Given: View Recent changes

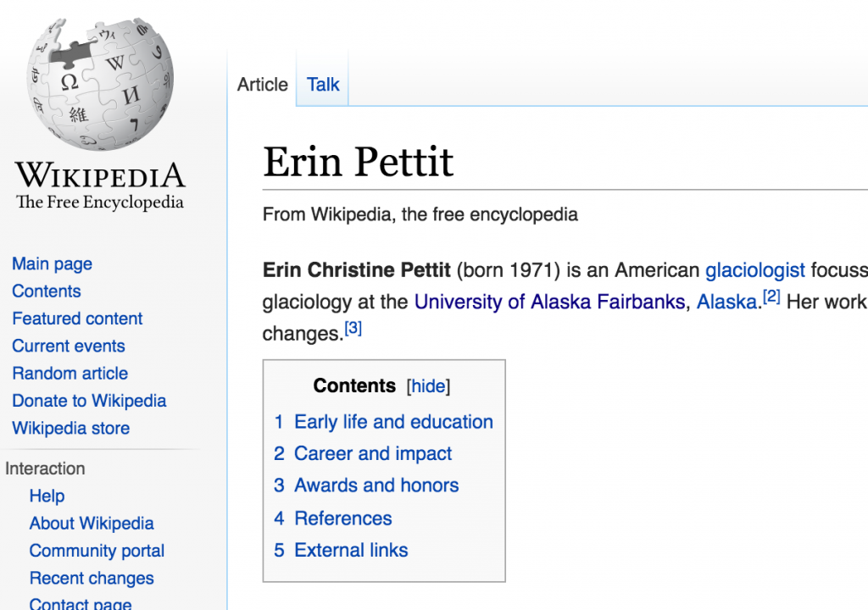Looking at the screenshot, I should (92, 579).
